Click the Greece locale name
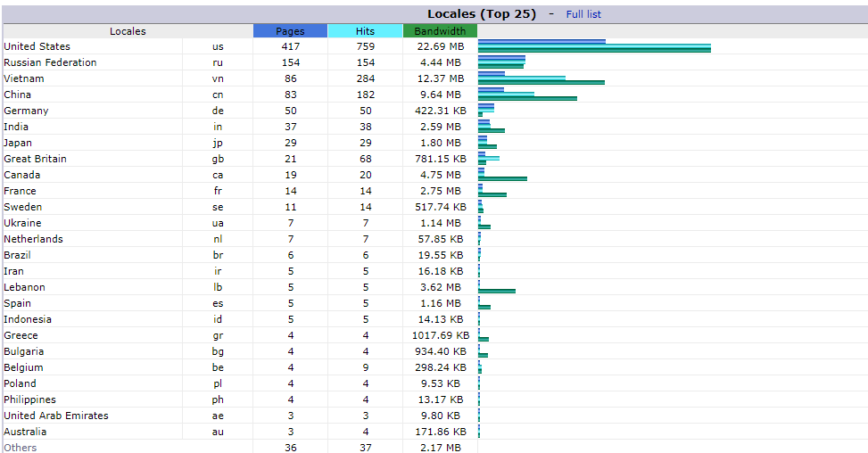 pos(21,335)
